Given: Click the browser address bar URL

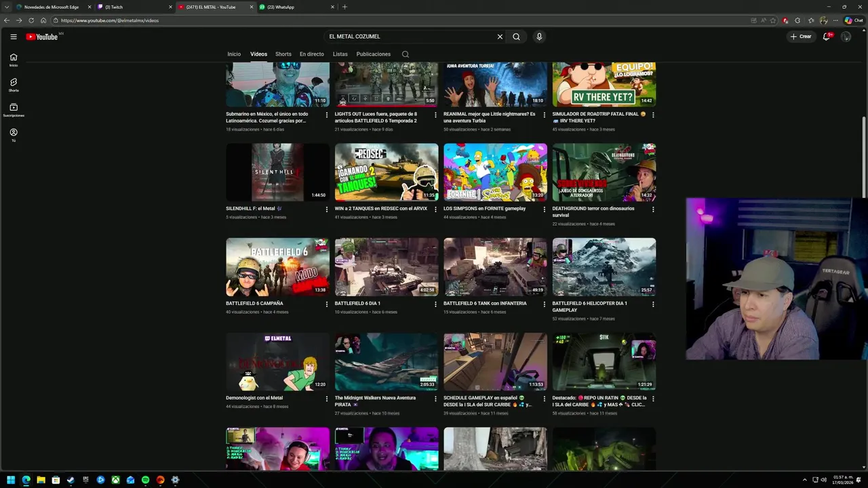Looking at the screenshot, I should pos(110,20).
